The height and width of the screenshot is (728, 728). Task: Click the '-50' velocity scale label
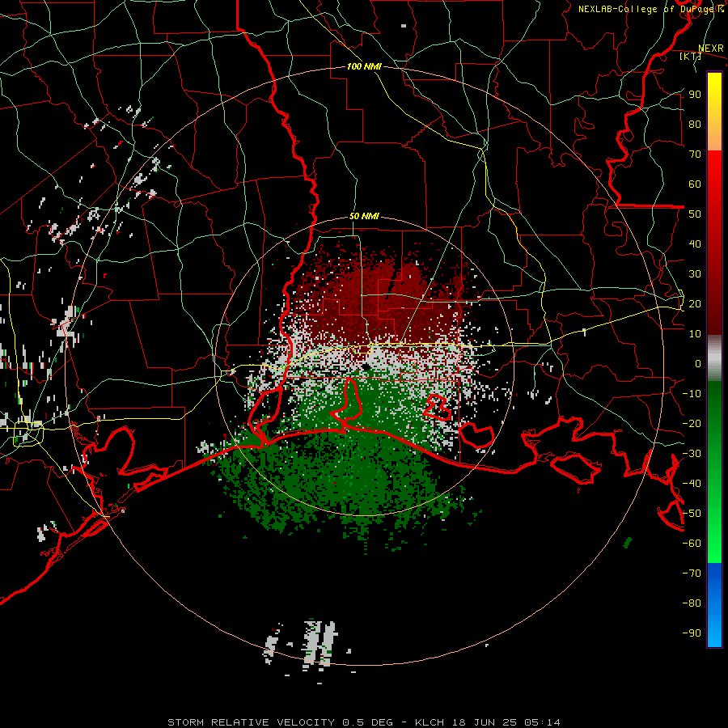click(x=692, y=514)
